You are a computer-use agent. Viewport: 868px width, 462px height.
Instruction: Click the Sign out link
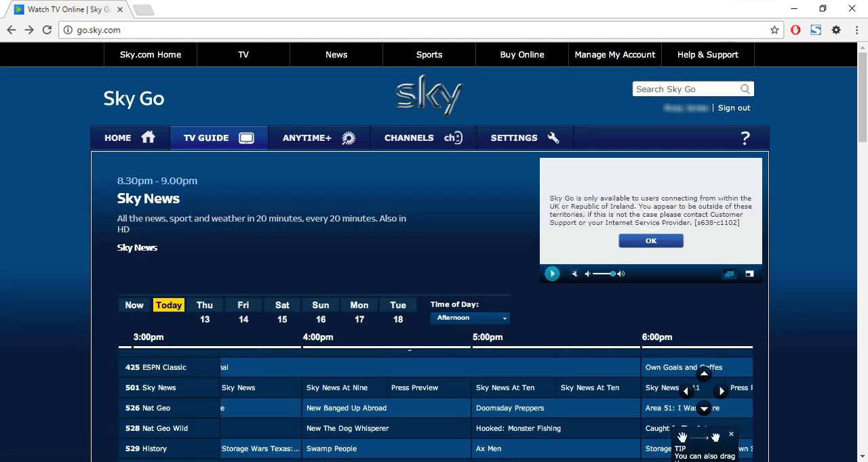pyautogui.click(x=734, y=108)
